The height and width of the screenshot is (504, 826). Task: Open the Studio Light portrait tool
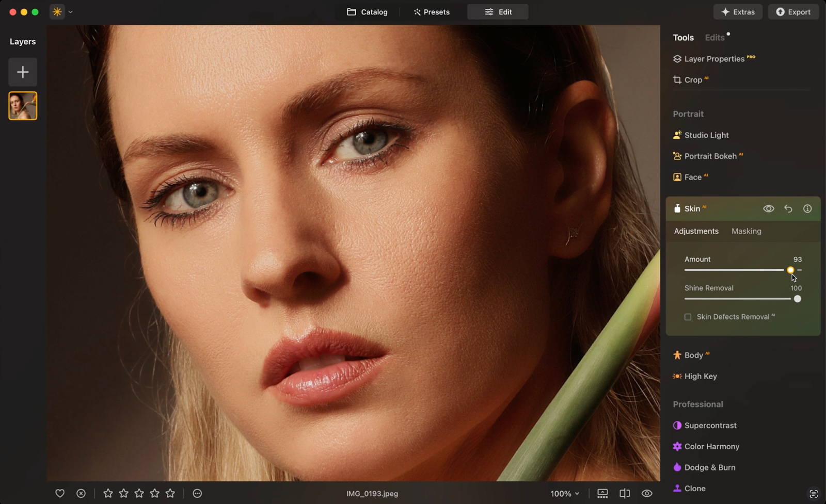[706, 135]
